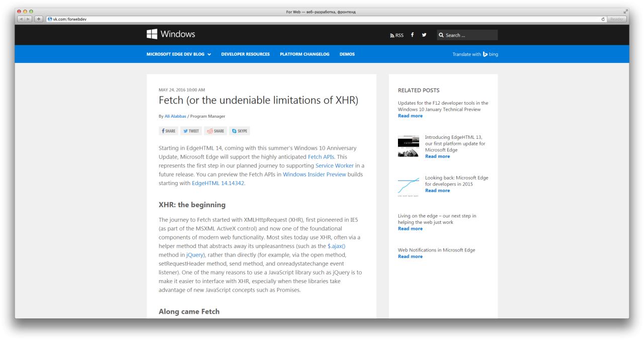Click 'XHR: the beginning' heading
The width and height of the screenshot is (644, 340).
192,205
